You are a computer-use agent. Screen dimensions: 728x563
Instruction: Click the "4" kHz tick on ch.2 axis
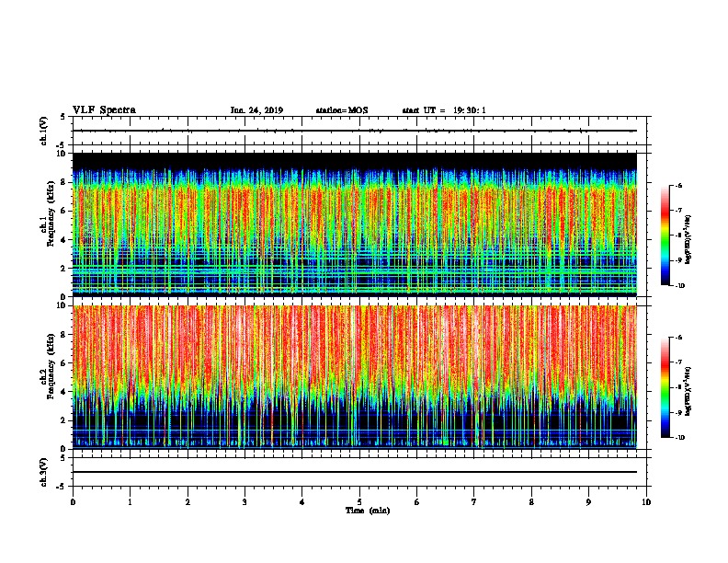point(63,392)
